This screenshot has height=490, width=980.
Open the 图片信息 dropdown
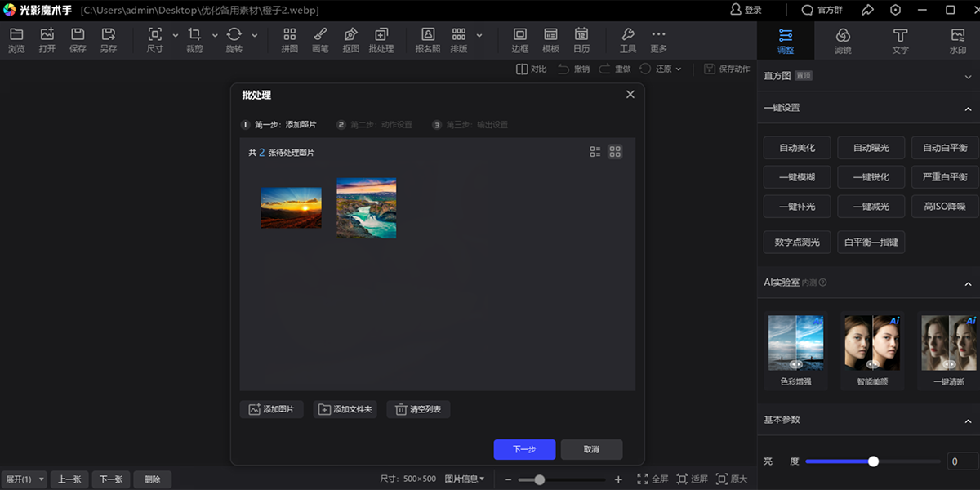465,479
